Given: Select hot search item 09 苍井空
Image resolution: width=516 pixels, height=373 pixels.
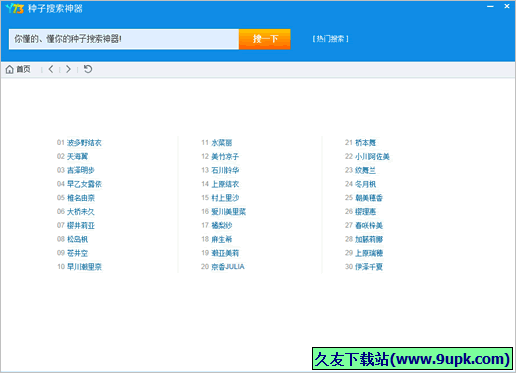Looking at the screenshot, I should coord(78,253).
